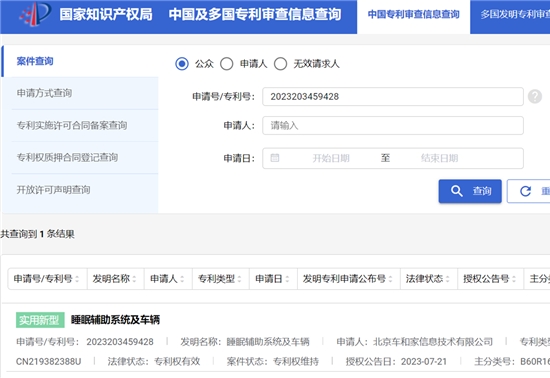Focus the 申请号/专利号 input field
Screen dimensions: 550x378
[x=393, y=96]
